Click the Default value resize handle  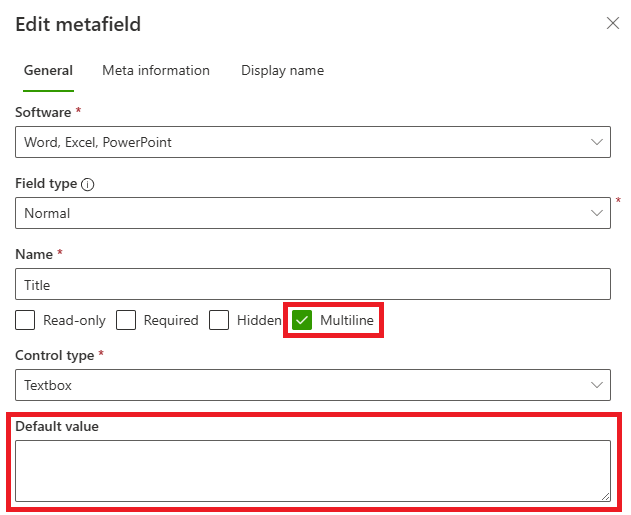click(605, 496)
